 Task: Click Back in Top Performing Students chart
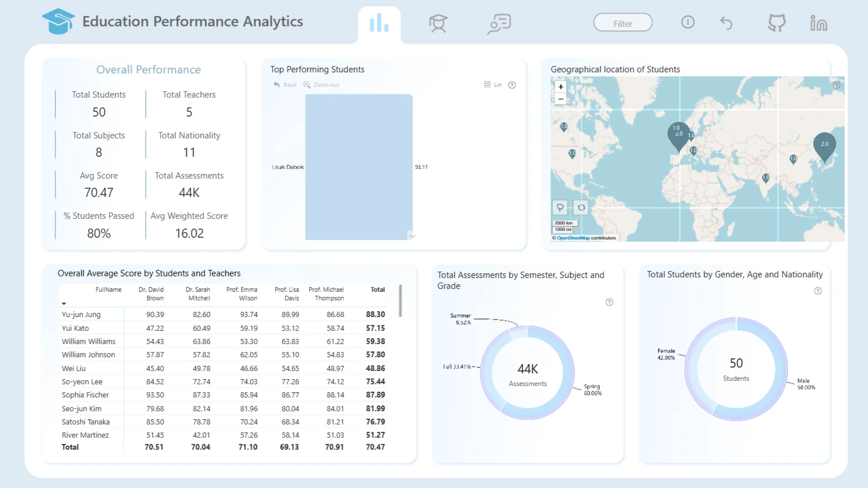coord(285,85)
